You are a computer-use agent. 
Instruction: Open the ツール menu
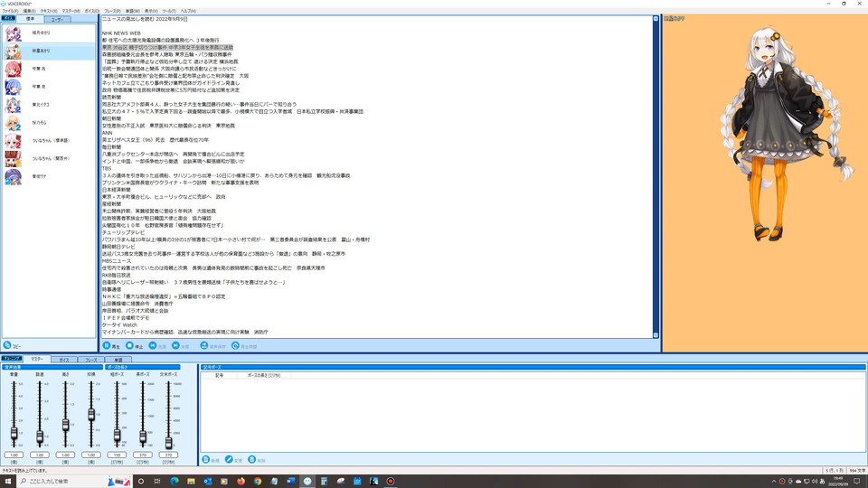tap(169, 11)
